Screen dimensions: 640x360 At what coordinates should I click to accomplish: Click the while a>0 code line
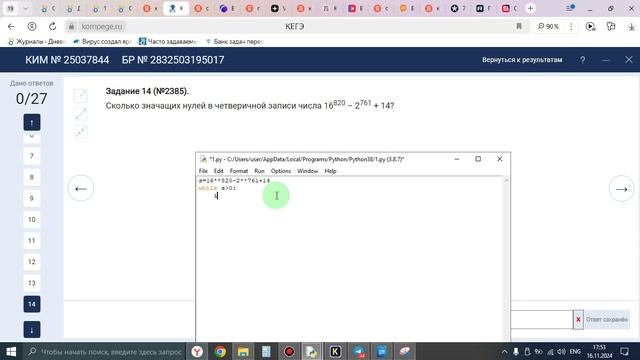pyautogui.click(x=217, y=188)
